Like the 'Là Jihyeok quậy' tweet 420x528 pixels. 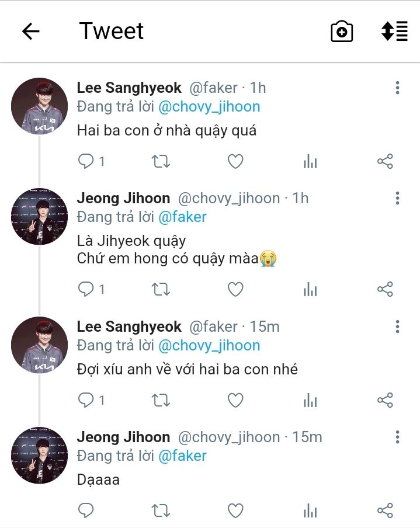pyautogui.click(x=235, y=289)
